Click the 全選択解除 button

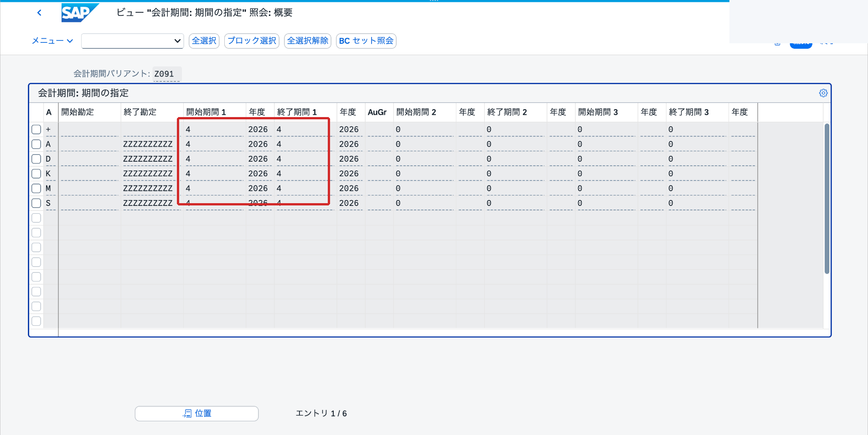coord(308,41)
